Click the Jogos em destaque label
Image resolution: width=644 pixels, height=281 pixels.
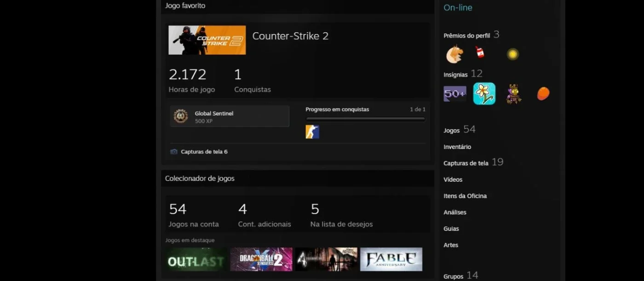pos(190,240)
